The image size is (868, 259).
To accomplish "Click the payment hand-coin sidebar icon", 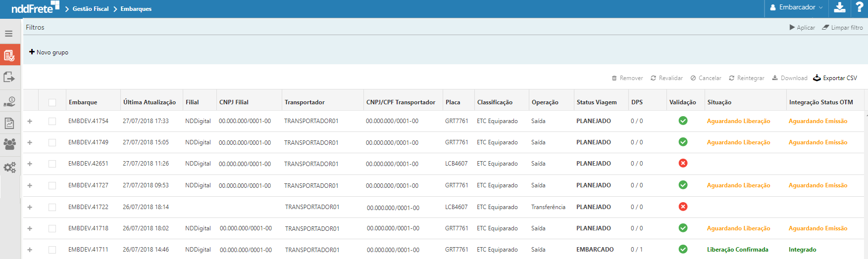I will point(9,101).
